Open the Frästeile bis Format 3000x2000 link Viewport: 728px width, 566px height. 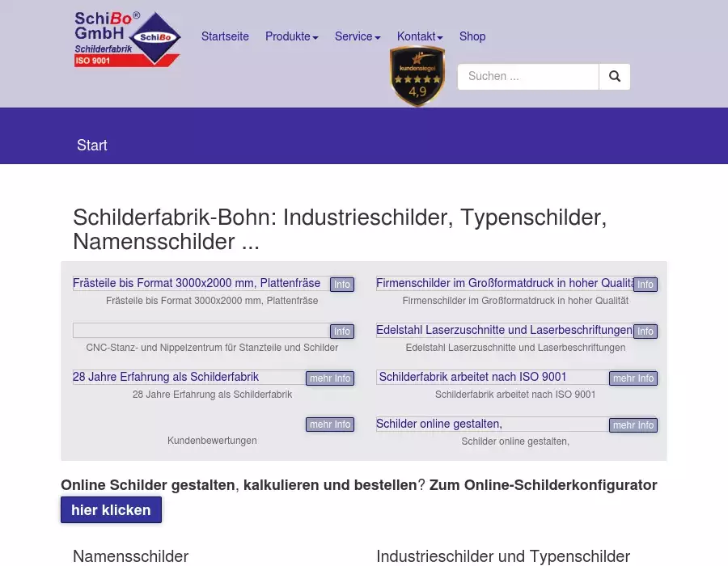(197, 284)
